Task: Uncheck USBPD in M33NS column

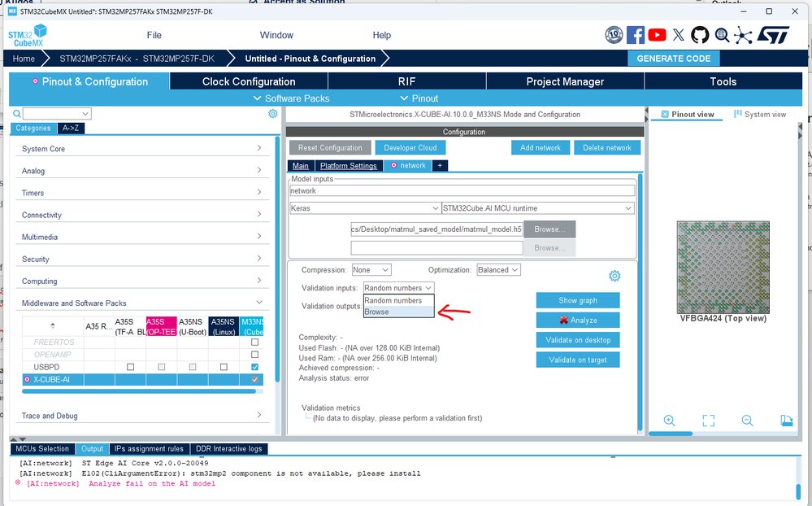Action: click(x=254, y=367)
